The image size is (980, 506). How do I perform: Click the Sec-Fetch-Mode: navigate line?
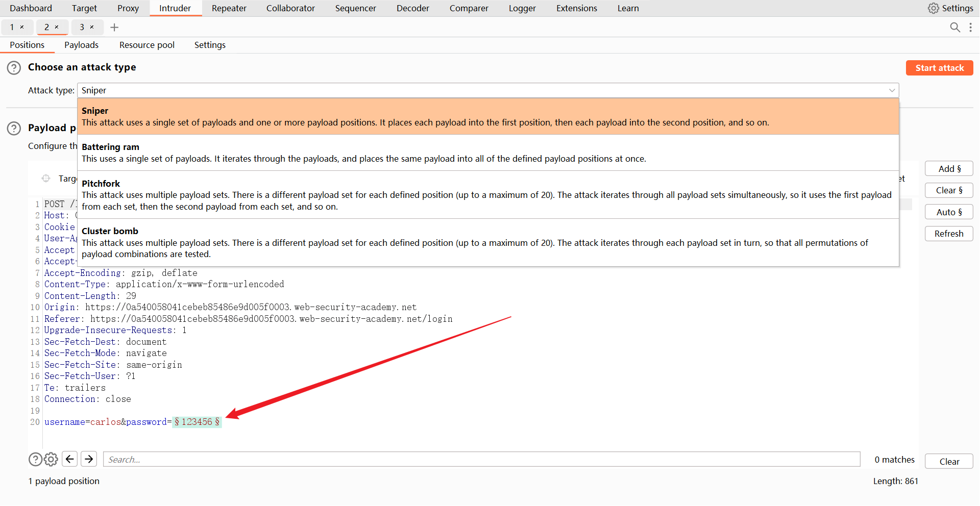[x=105, y=353]
